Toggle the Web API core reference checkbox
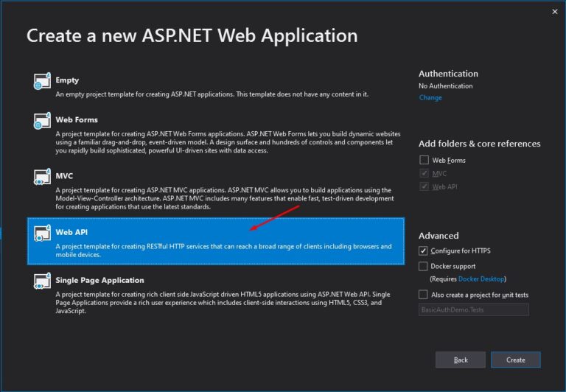 click(424, 186)
